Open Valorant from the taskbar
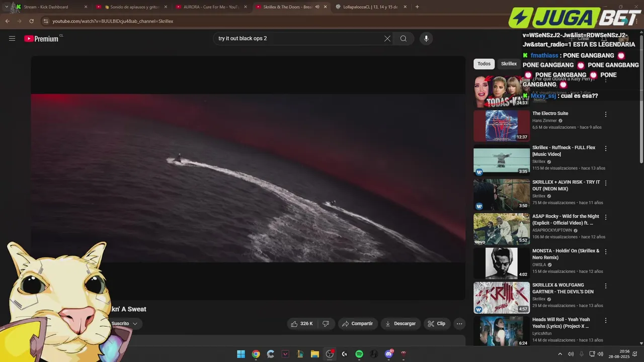 coord(285,354)
